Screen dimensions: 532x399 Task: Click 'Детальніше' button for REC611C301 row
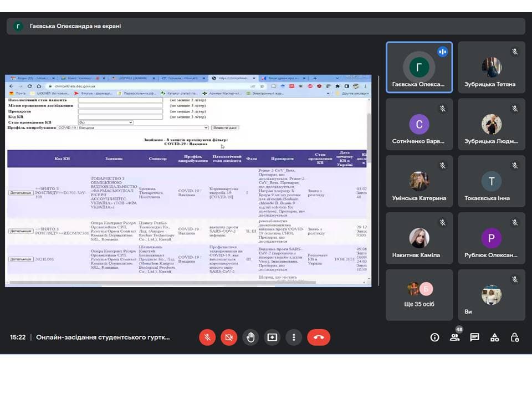pos(21,231)
